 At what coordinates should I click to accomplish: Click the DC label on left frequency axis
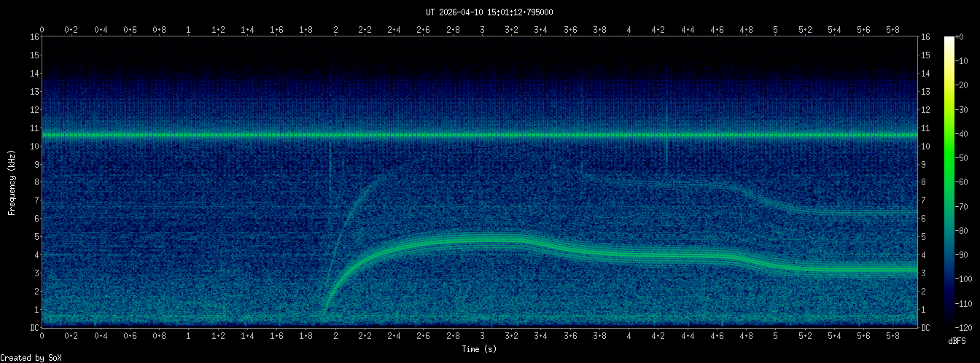(x=34, y=328)
